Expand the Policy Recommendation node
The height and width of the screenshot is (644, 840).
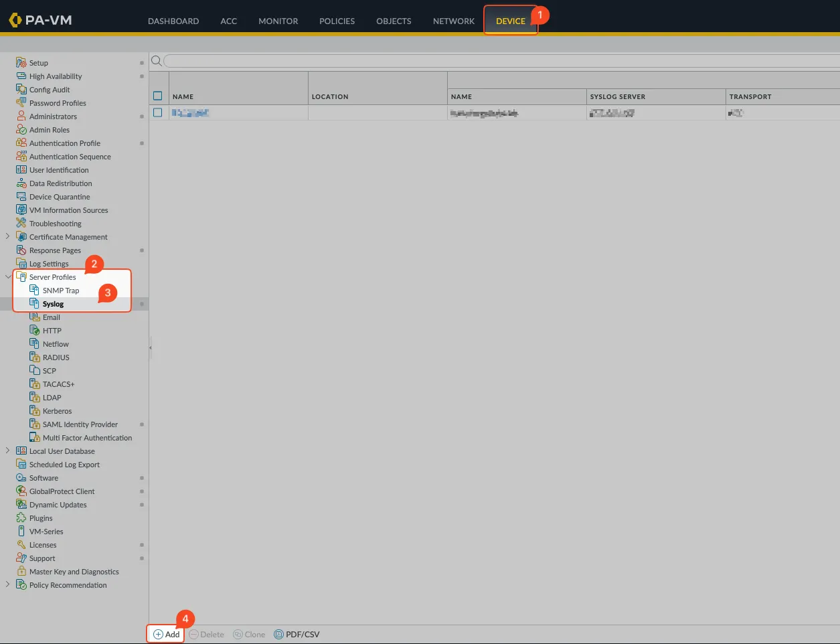pyautogui.click(x=7, y=584)
